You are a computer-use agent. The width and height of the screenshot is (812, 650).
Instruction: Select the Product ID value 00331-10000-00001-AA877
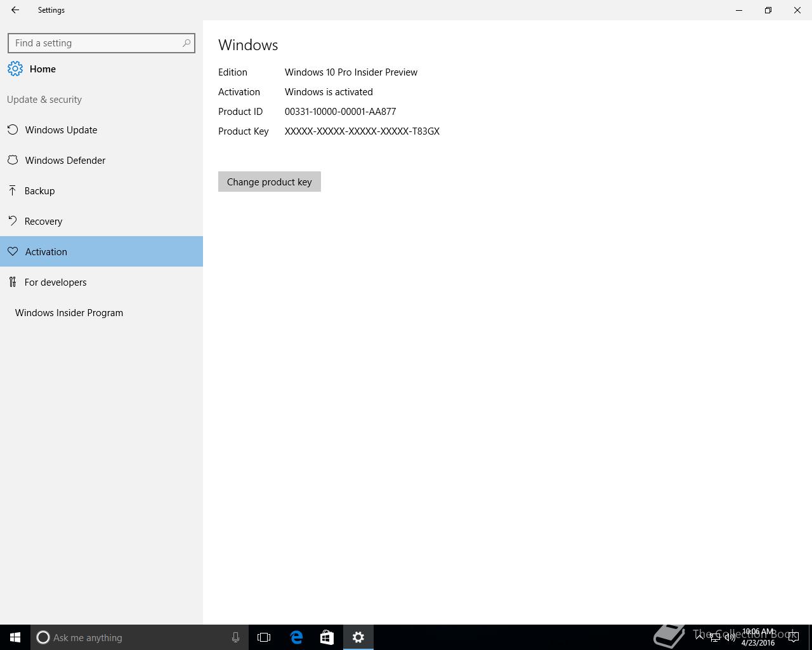click(x=340, y=111)
